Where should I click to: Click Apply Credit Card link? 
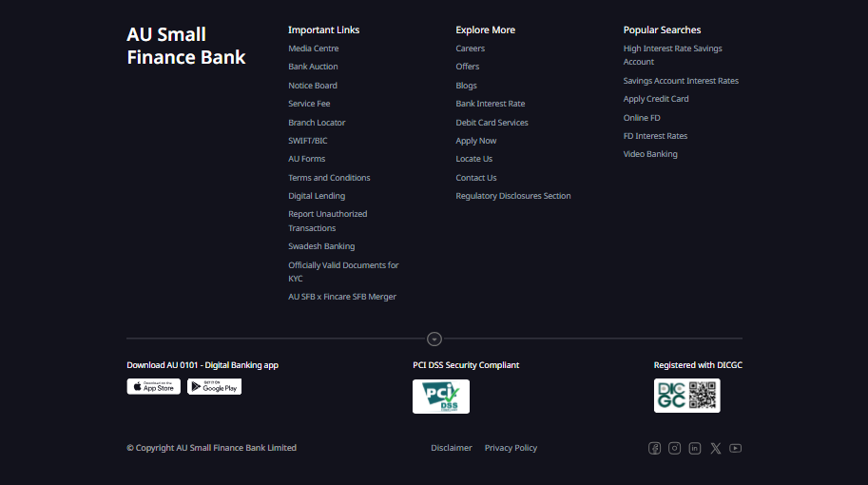(656, 99)
